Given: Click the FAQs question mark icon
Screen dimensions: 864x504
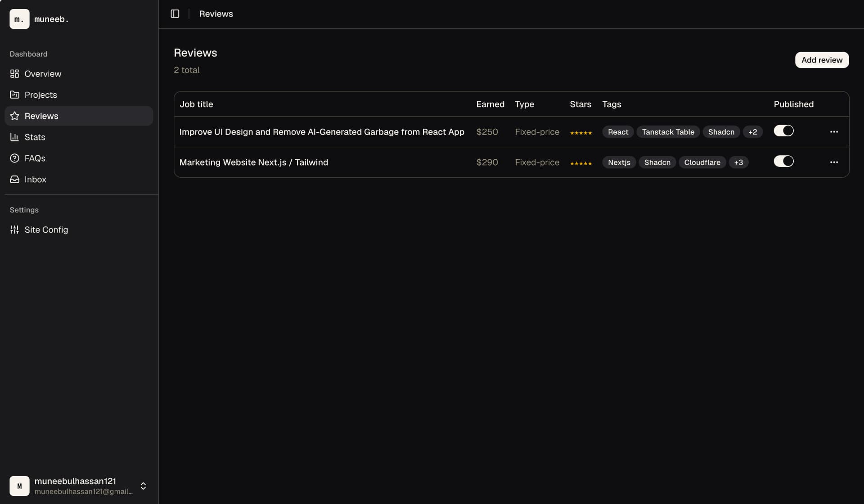Looking at the screenshot, I should coord(14,158).
